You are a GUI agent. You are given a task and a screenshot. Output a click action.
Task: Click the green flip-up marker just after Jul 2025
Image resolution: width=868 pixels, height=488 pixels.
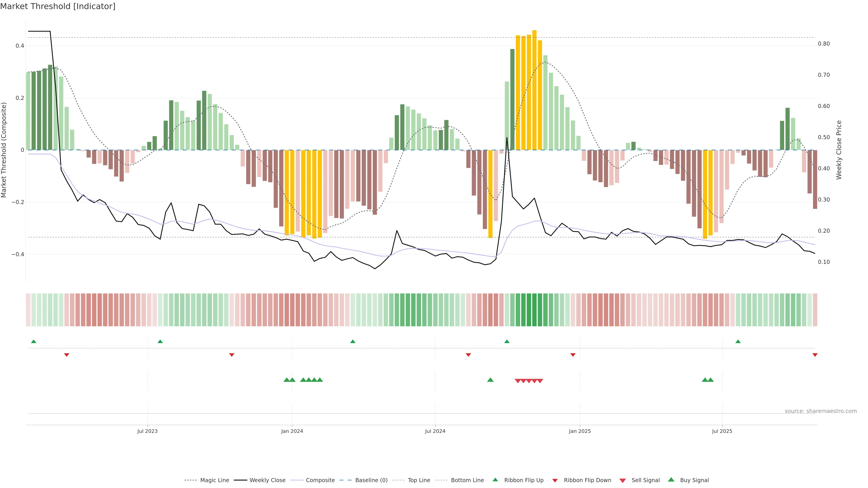738,342
